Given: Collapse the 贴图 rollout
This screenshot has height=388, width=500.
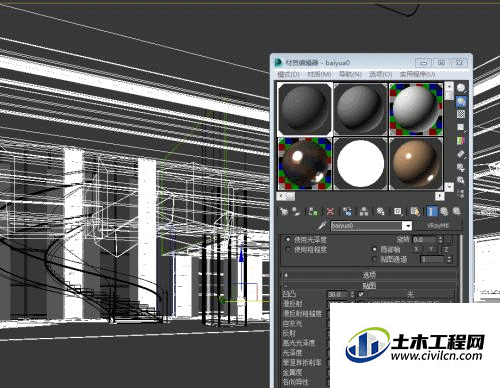Looking at the screenshot, I should point(369,285).
